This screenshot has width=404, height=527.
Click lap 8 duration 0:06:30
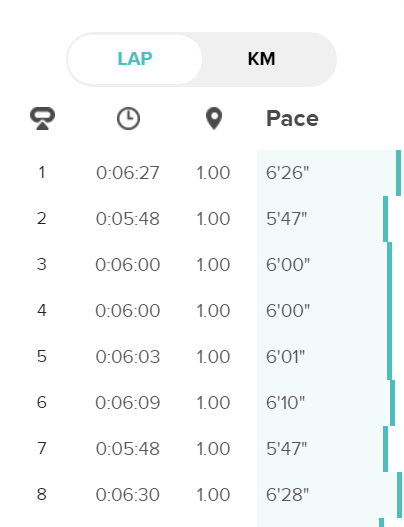(x=128, y=495)
